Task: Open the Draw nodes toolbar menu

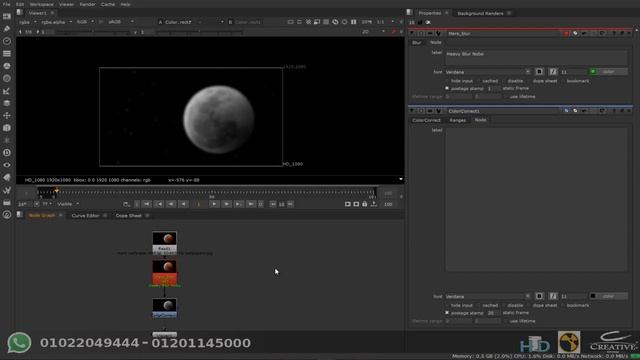Action: point(7,29)
